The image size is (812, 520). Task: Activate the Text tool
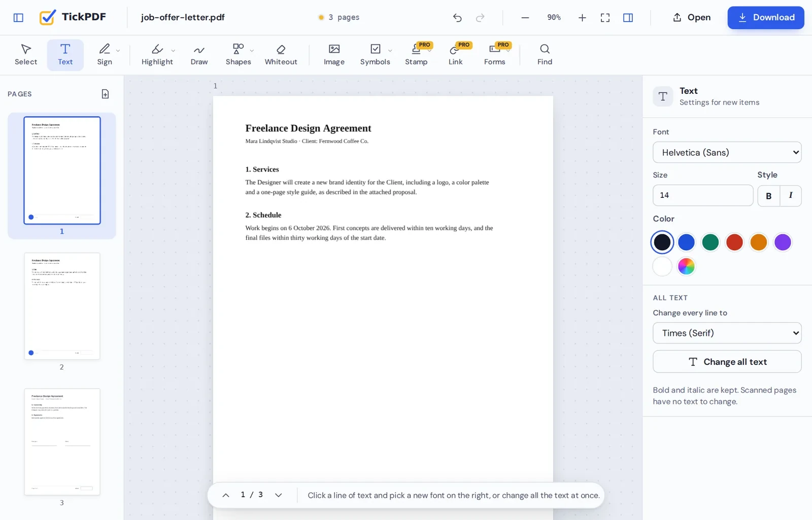click(x=65, y=55)
